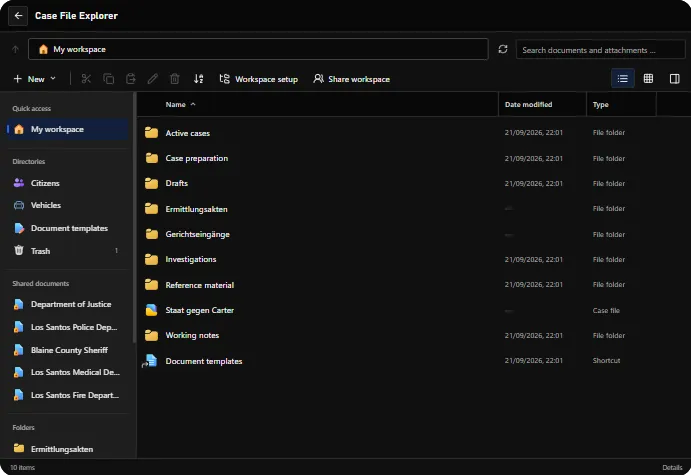Click the Investigations folder icon
Image resolution: width=691 pixels, height=475 pixels.
pyautogui.click(x=151, y=259)
